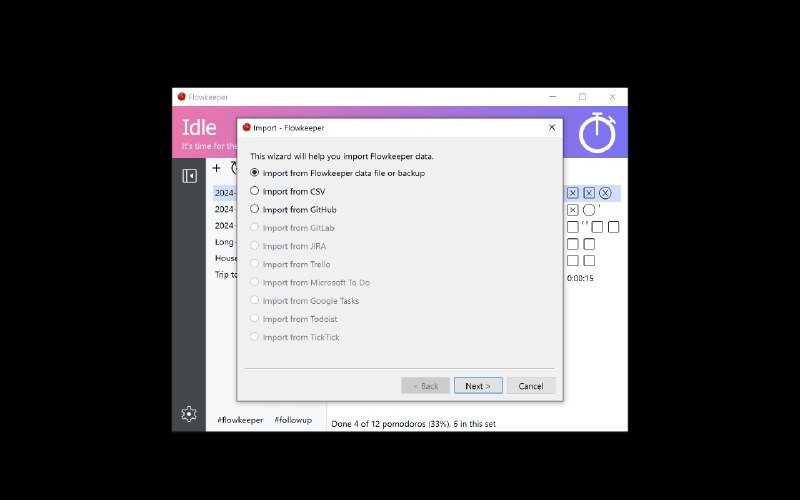Open settings via the gear icon

coord(189,414)
